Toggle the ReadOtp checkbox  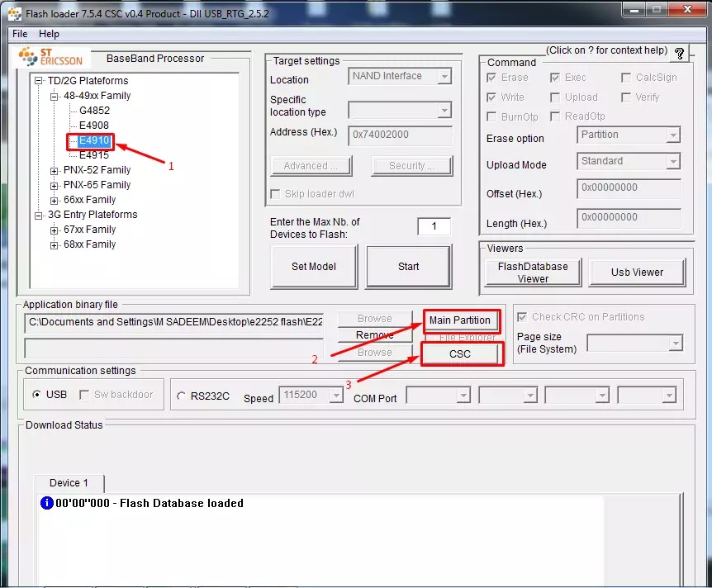pos(555,116)
